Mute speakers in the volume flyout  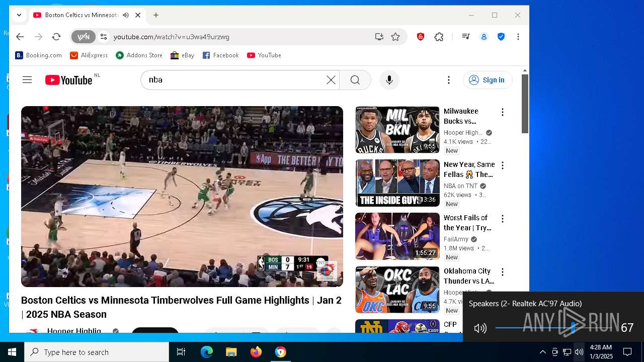(480, 328)
